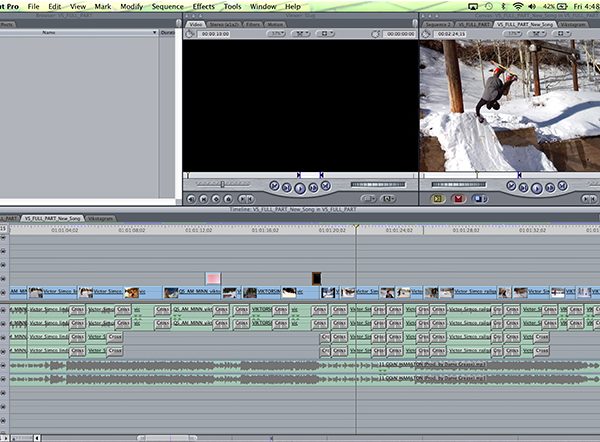600x442 pixels.
Task: Click the volume menu bar icon
Action: pos(532,6)
